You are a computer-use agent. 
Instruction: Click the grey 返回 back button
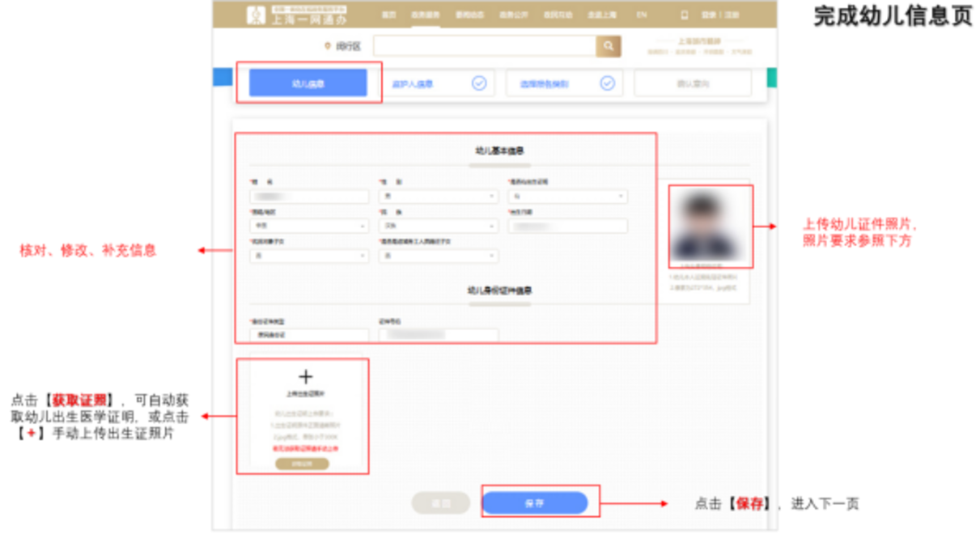pyautogui.click(x=440, y=503)
